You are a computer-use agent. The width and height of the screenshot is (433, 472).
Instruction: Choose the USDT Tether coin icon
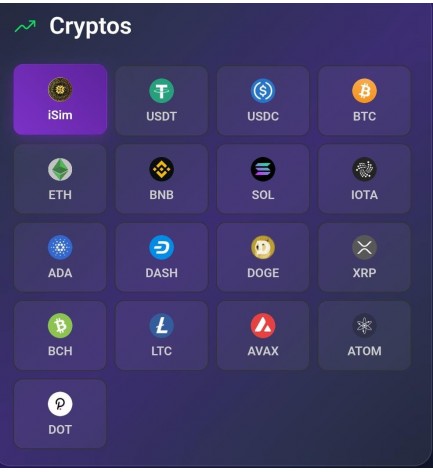[161, 90]
